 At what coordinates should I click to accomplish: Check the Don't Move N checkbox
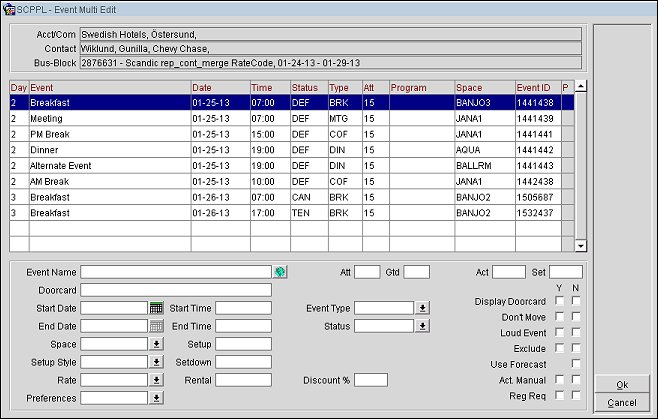[577, 316]
